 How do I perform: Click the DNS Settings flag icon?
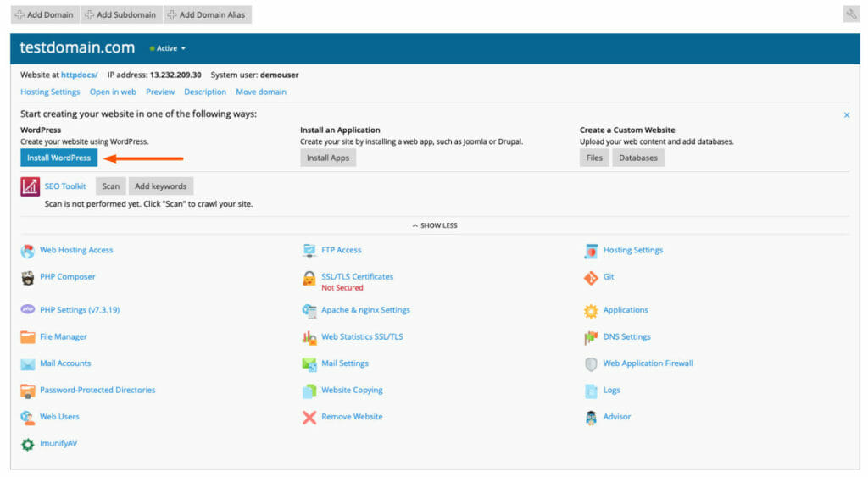591,337
